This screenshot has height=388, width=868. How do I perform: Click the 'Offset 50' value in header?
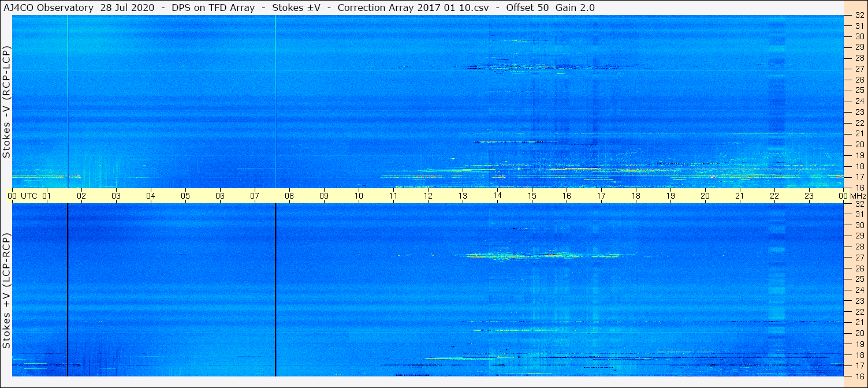tap(527, 8)
